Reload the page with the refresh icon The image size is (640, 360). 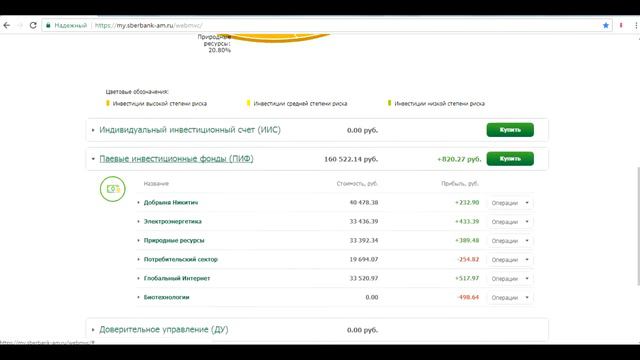[x=33, y=25]
